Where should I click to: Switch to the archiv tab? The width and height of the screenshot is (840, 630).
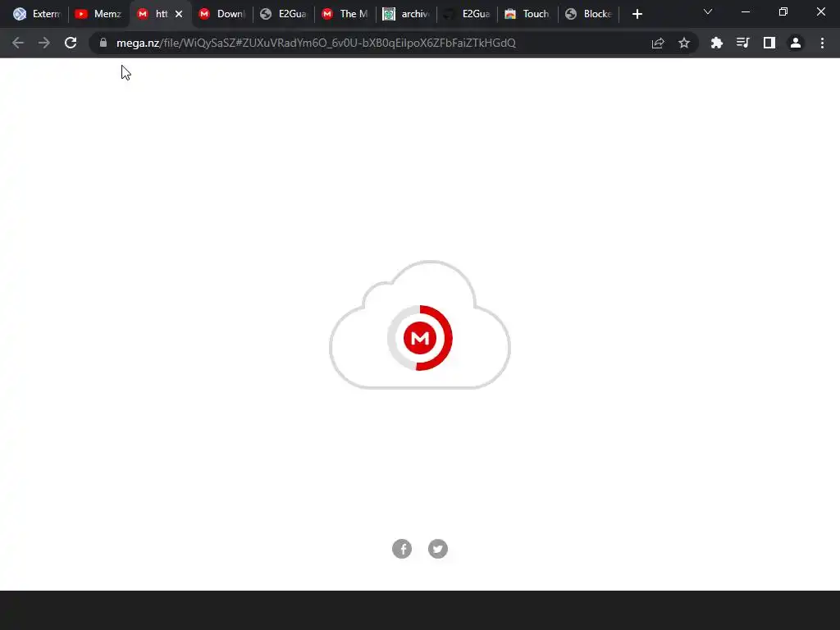pyautogui.click(x=407, y=14)
